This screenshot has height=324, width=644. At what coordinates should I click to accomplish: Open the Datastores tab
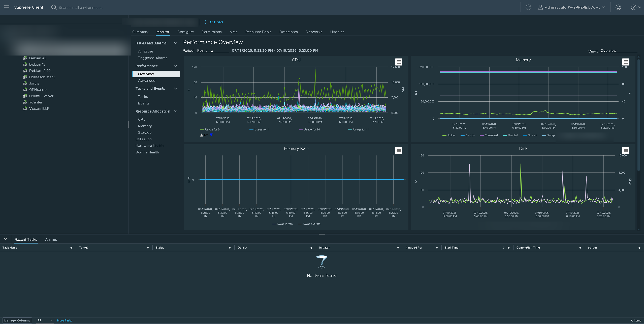tap(288, 32)
